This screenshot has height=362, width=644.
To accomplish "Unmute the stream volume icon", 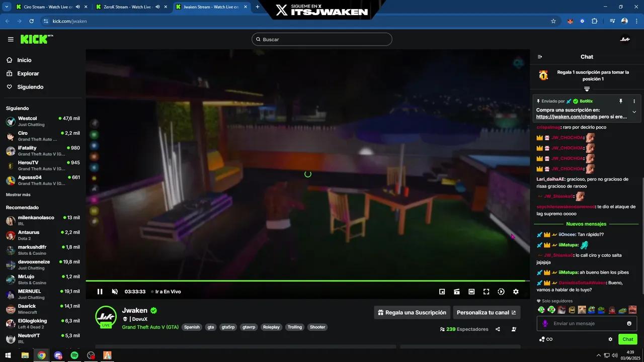I will click(115, 292).
